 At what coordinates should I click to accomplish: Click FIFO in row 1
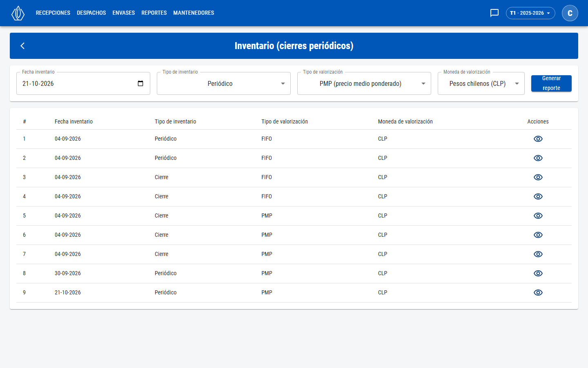[x=267, y=139]
